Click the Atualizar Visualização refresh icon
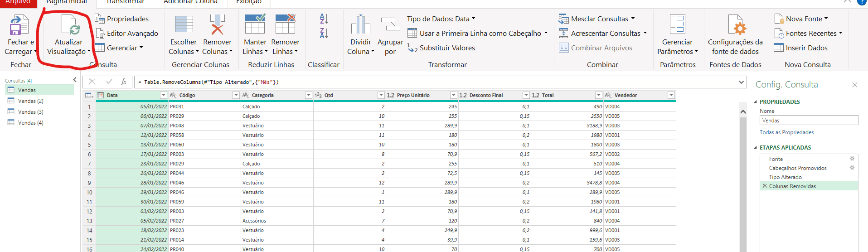 69,25
